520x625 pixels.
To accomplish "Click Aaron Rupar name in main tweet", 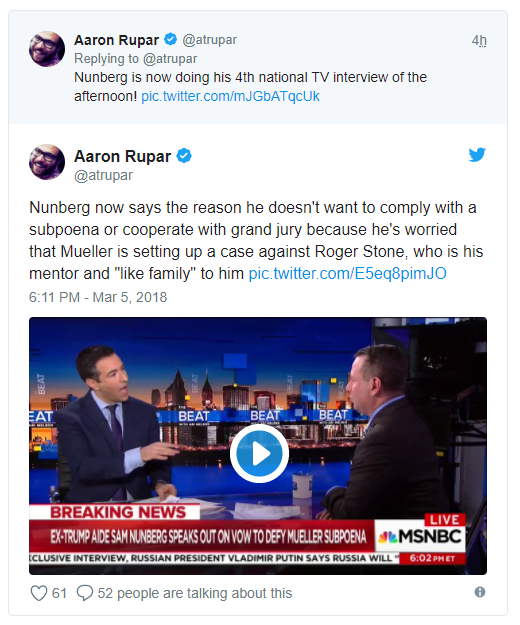I will [x=123, y=156].
